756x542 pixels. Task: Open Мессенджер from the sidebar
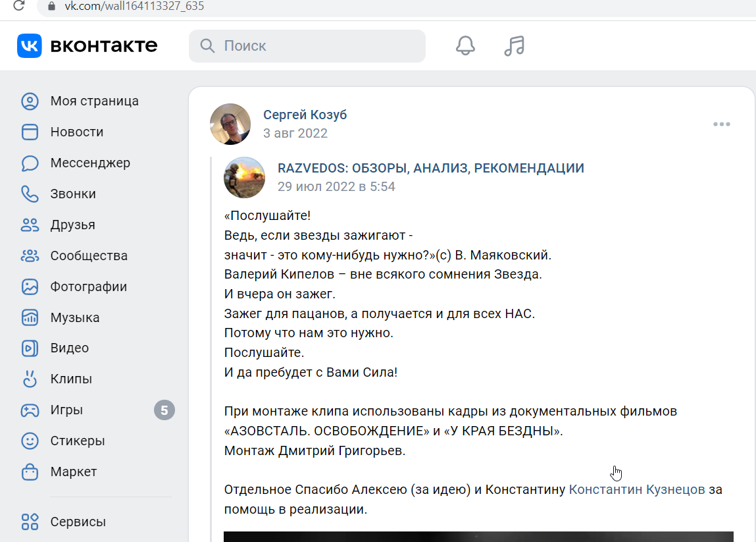(x=90, y=163)
